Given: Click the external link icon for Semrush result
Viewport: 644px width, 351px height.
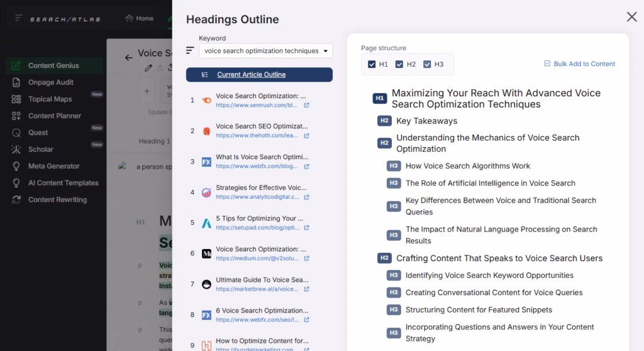Looking at the screenshot, I should click(x=306, y=106).
